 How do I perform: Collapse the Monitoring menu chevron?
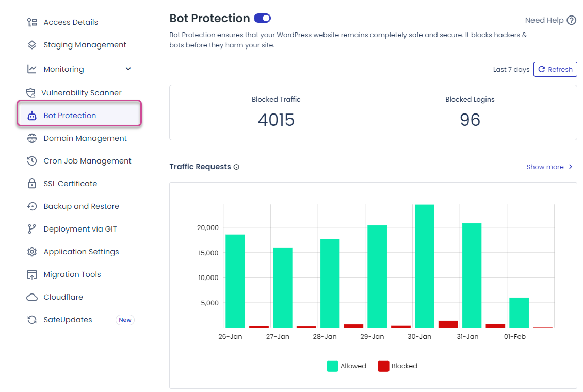[x=128, y=68]
